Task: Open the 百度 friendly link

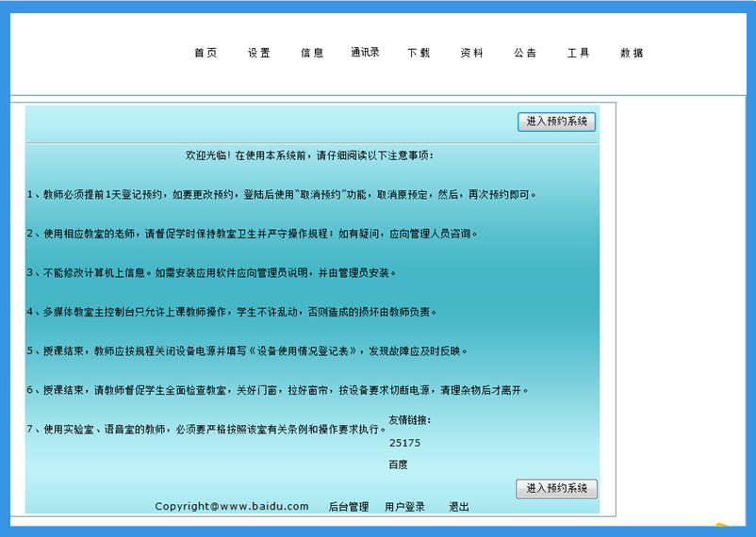Action: coord(398,464)
